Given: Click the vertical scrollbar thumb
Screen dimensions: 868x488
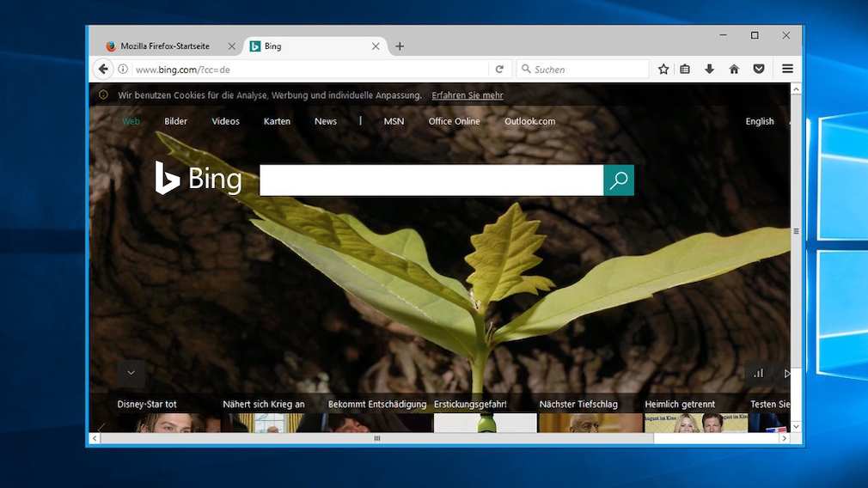Looking at the screenshot, I should click(796, 231).
